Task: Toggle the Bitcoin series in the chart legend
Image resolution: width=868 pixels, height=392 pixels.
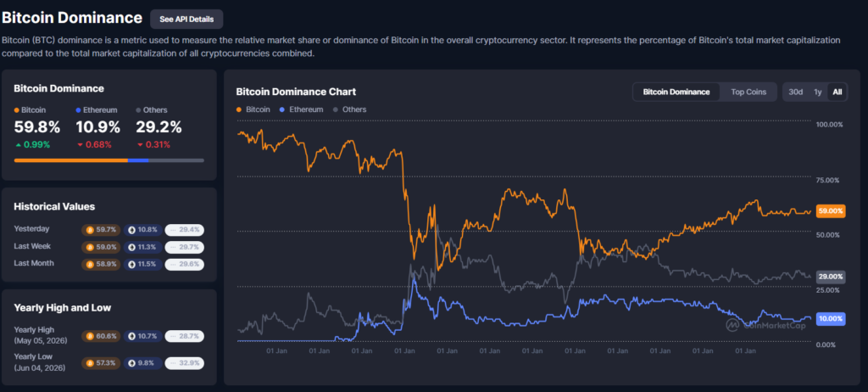Action: tap(253, 109)
